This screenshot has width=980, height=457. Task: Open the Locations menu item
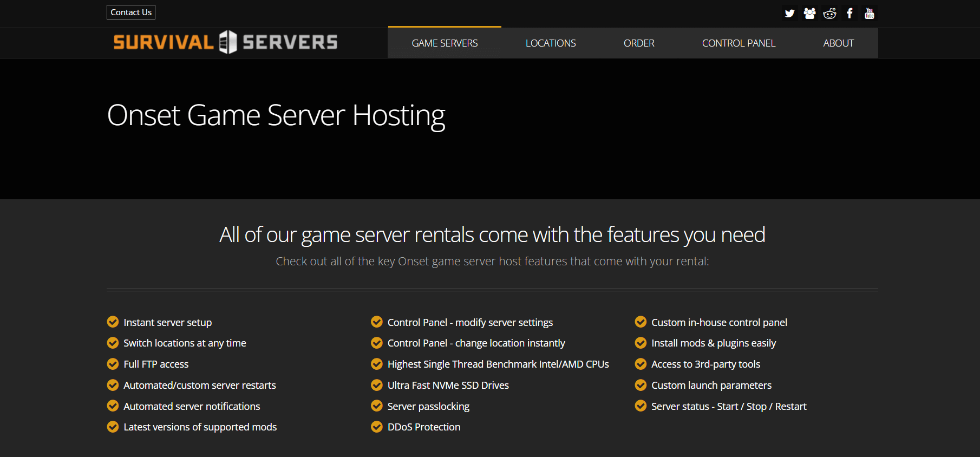click(x=551, y=43)
